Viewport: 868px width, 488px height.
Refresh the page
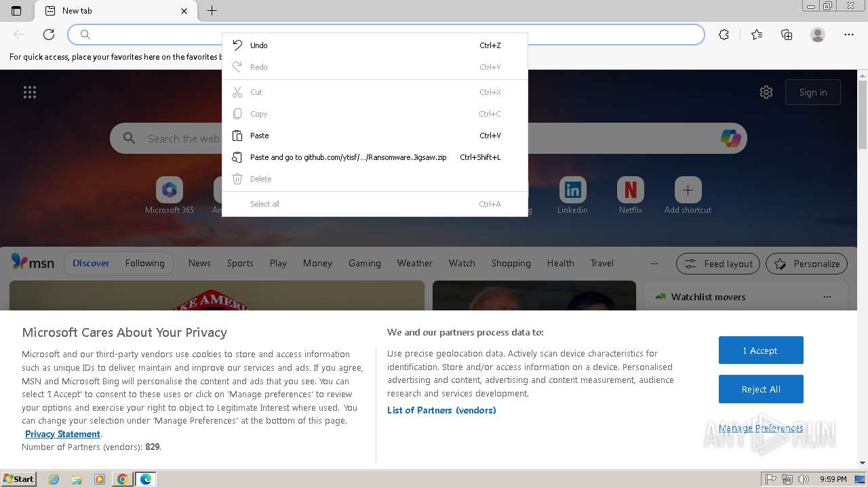click(x=49, y=35)
